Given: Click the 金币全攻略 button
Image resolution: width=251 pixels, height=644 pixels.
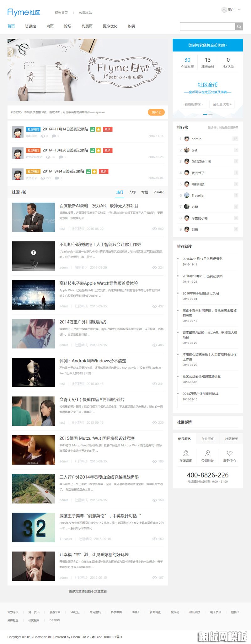Looking at the screenshot, I should 222,104.
